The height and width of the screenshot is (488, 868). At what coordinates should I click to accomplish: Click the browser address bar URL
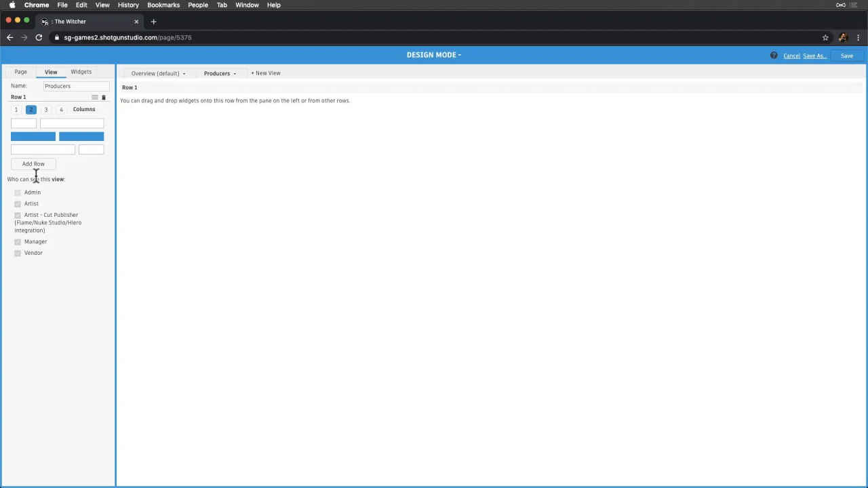point(127,37)
